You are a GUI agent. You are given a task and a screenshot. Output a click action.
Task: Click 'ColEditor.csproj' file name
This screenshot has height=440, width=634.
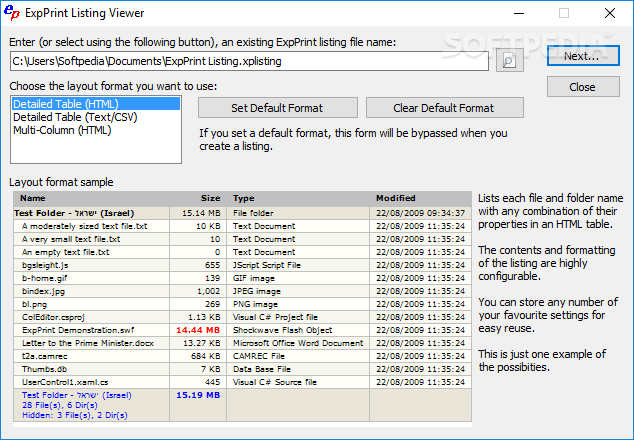pos(53,317)
